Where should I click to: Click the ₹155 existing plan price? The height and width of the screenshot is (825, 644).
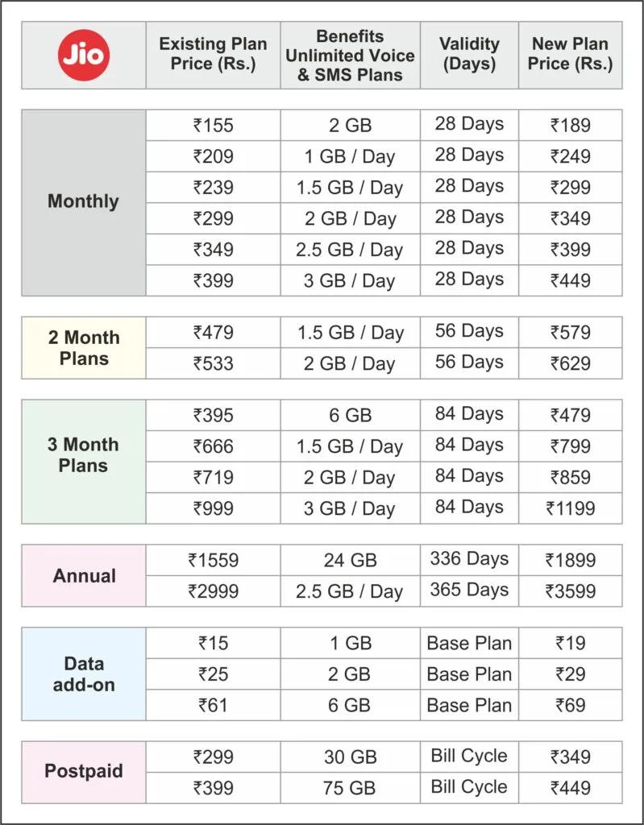[x=213, y=125]
